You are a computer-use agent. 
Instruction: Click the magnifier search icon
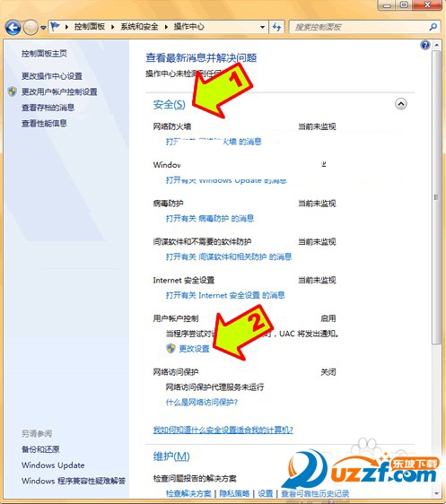[x=433, y=27]
